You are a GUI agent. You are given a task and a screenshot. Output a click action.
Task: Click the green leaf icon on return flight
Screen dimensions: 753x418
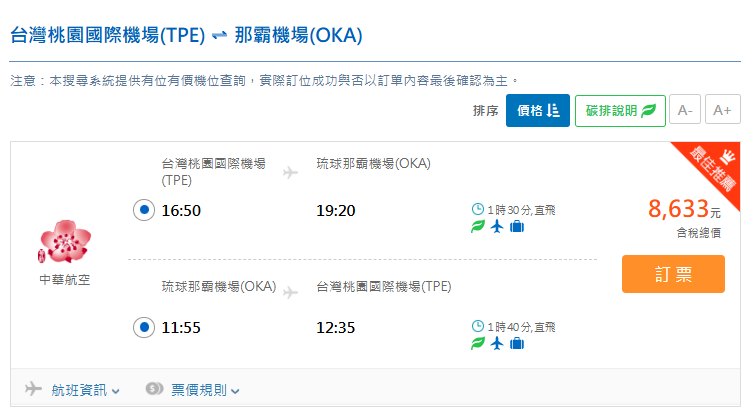478,344
